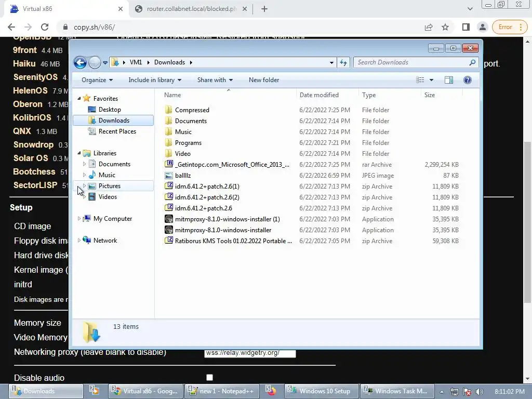Click the search magnifier icon in Explorer
The image size is (532, 399).
[x=472, y=62]
